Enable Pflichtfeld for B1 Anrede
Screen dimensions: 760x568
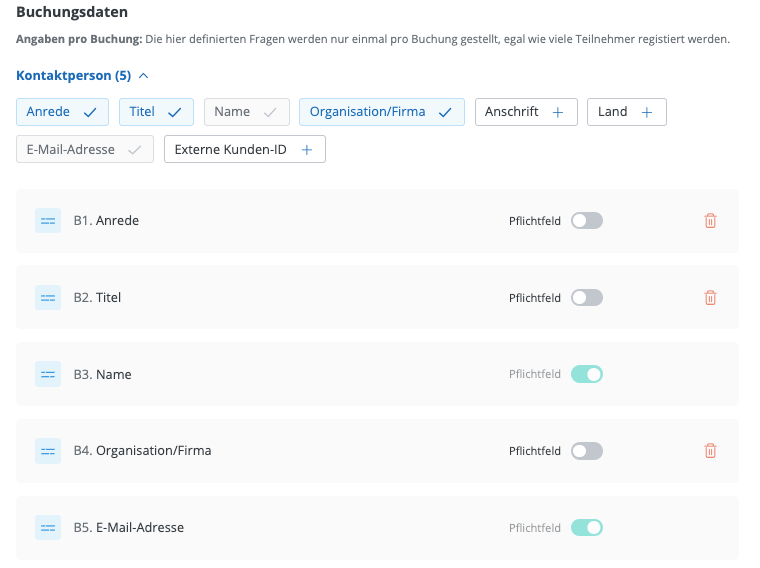coord(587,221)
